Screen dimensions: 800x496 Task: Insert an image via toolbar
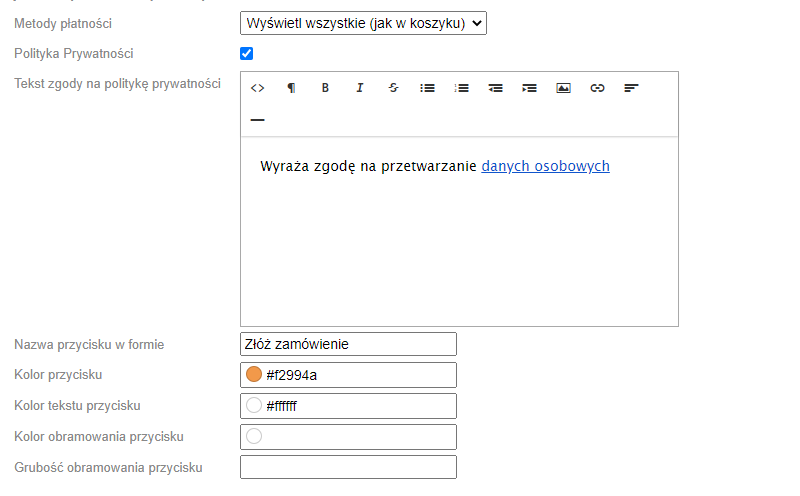point(563,88)
